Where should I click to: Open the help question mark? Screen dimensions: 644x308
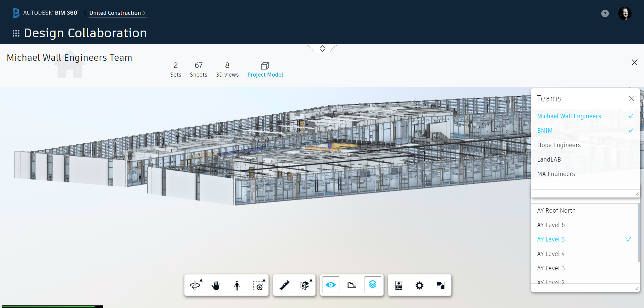[x=605, y=13]
